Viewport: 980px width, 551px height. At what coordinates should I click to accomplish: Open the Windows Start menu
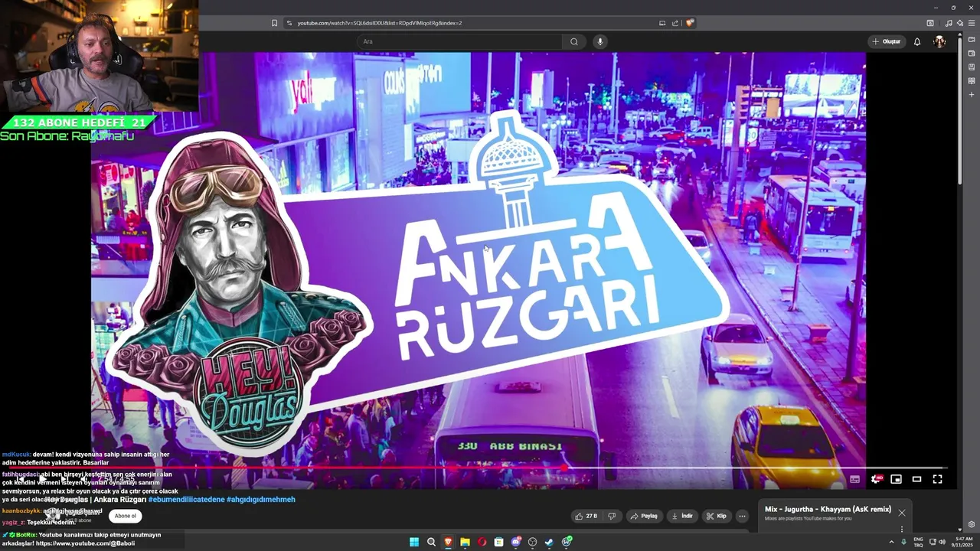[x=414, y=542]
